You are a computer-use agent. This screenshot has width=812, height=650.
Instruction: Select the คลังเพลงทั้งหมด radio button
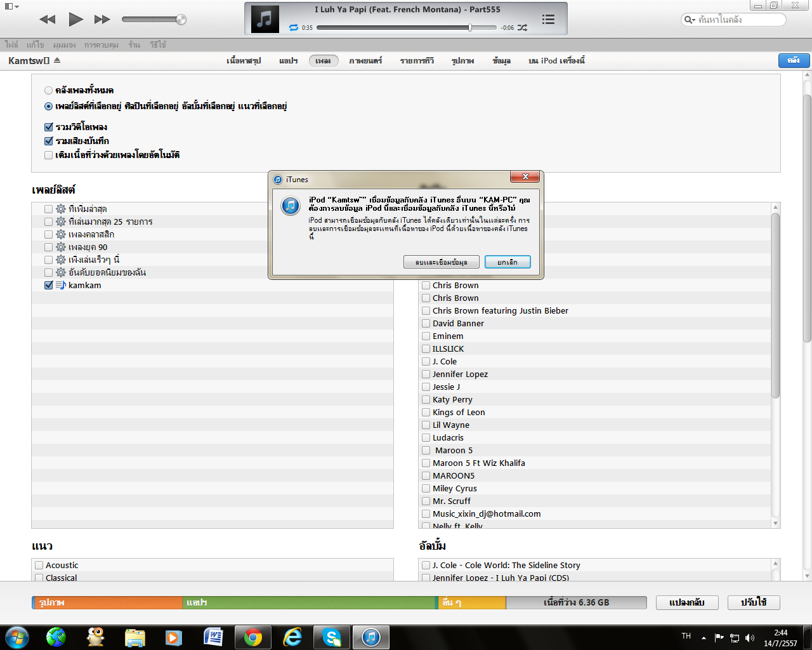tap(48, 90)
